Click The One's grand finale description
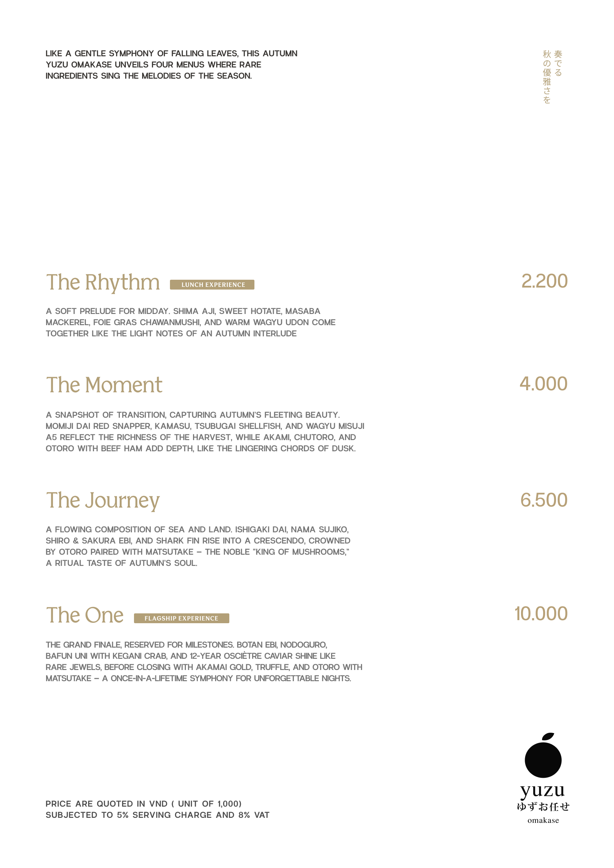The image size is (614, 868). (x=204, y=661)
